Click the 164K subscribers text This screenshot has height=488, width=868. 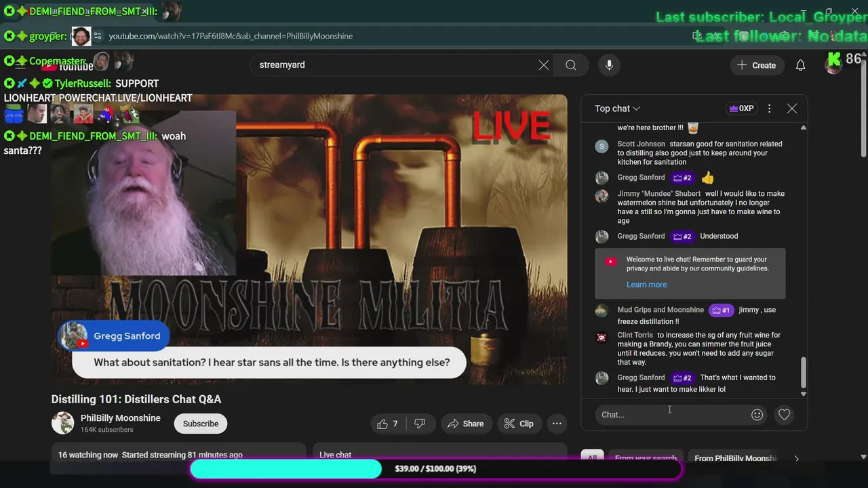click(x=107, y=430)
